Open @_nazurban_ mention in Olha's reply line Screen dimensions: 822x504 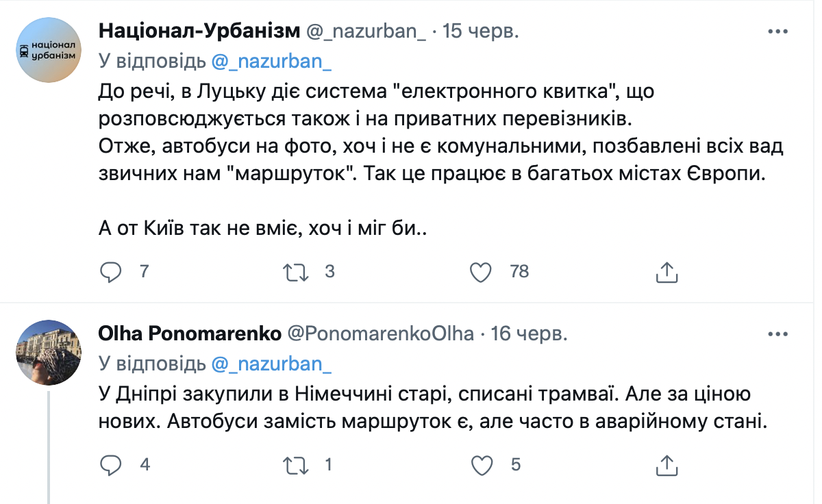point(272,364)
